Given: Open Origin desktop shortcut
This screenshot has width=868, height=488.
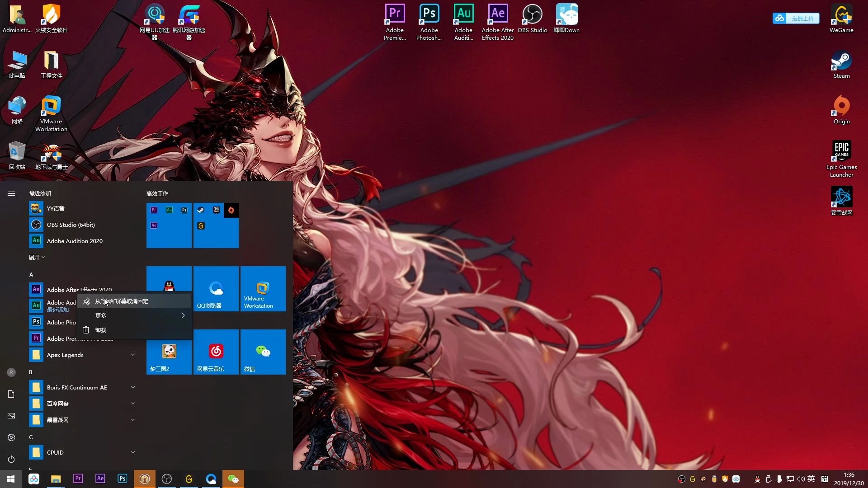Looking at the screenshot, I should (x=841, y=110).
